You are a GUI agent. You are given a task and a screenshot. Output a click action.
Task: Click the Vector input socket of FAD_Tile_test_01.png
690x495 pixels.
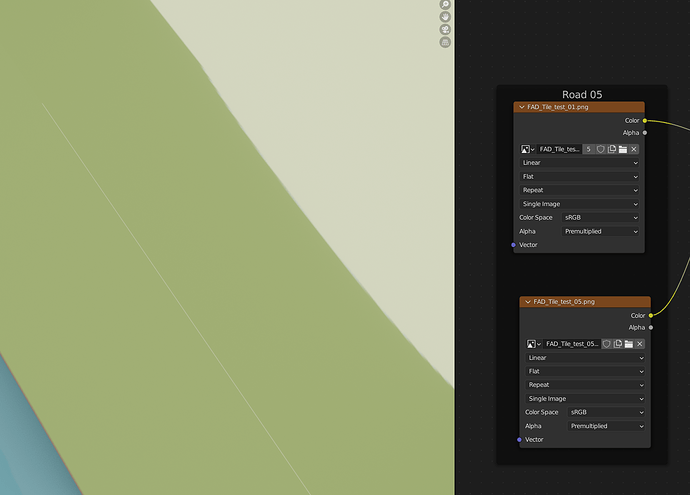pos(513,245)
